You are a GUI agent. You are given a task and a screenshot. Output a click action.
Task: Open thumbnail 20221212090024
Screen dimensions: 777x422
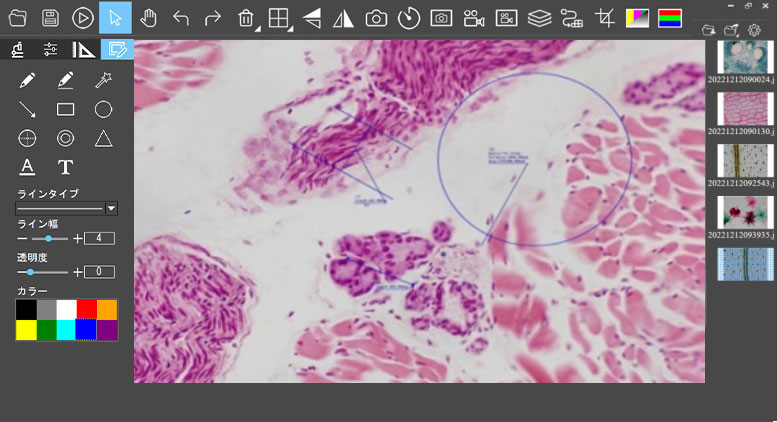pos(744,57)
